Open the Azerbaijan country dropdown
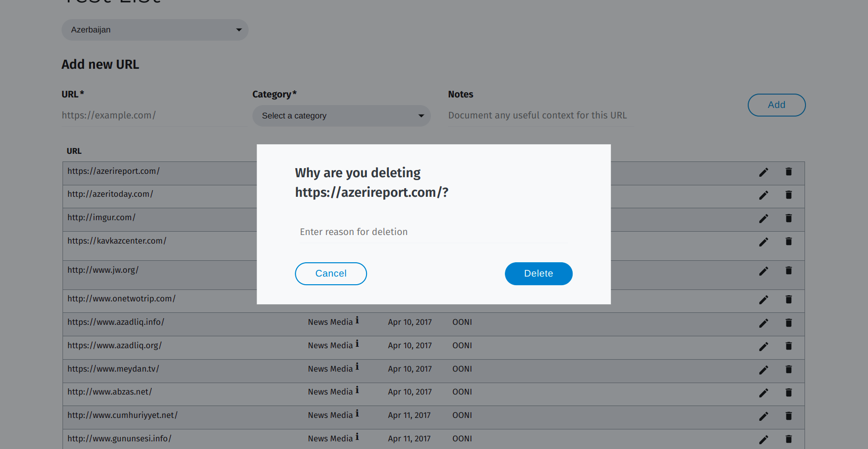Screen dimensions: 868x449 point(155,30)
